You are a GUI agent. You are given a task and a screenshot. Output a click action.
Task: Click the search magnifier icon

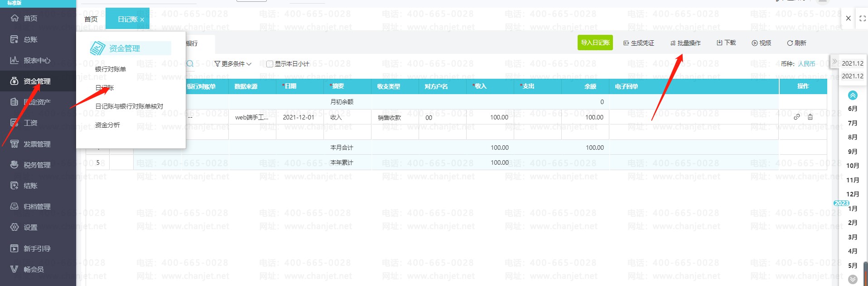point(190,64)
